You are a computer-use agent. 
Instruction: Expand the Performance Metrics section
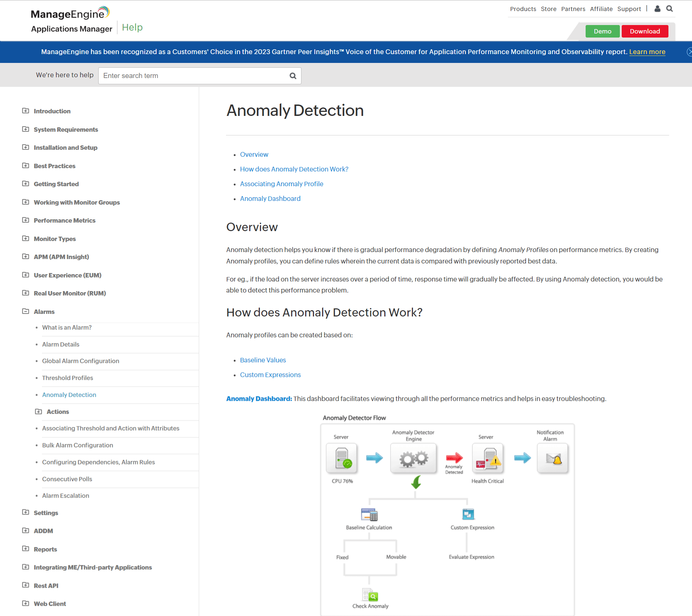pos(25,220)
